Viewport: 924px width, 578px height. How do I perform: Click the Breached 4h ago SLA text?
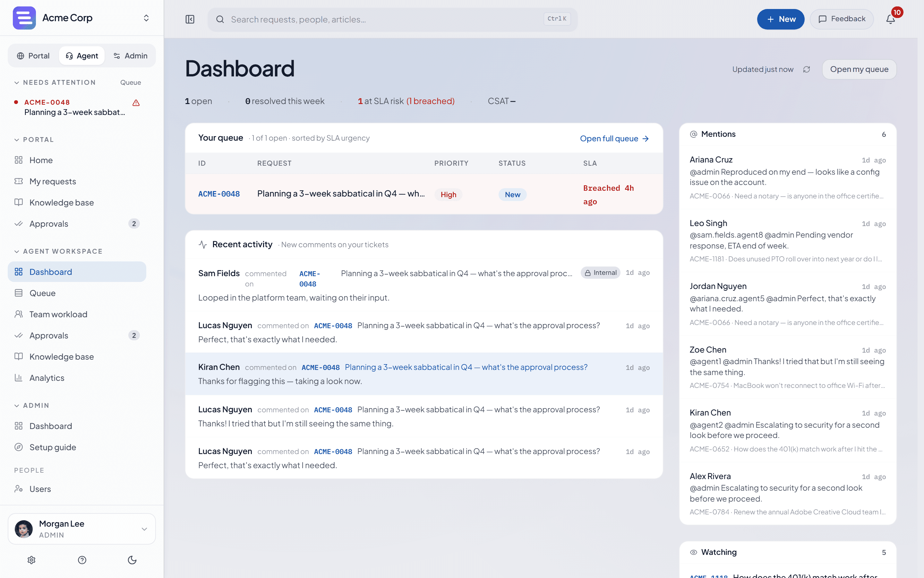click(x=608, y=195)
